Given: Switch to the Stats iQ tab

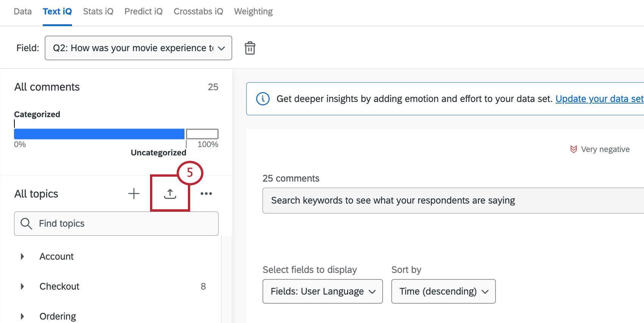Looking at the screenshot, I should tap(98, 11).
